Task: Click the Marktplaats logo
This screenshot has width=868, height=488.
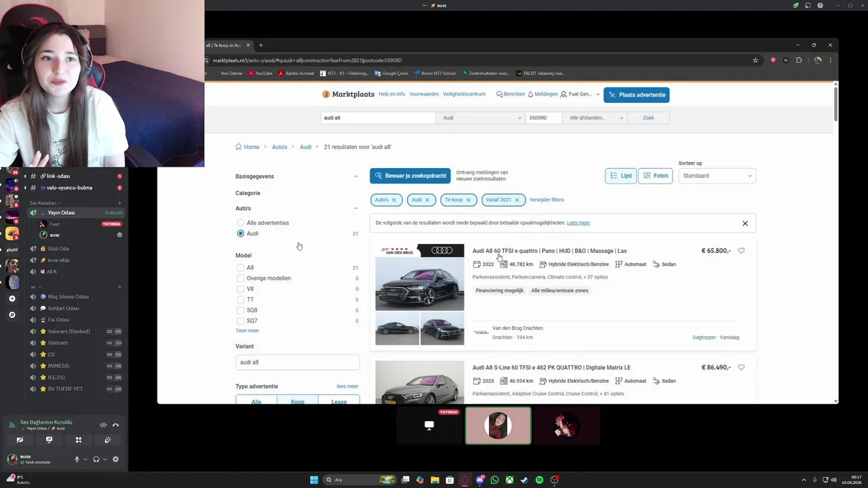Action: click(349, 94)
